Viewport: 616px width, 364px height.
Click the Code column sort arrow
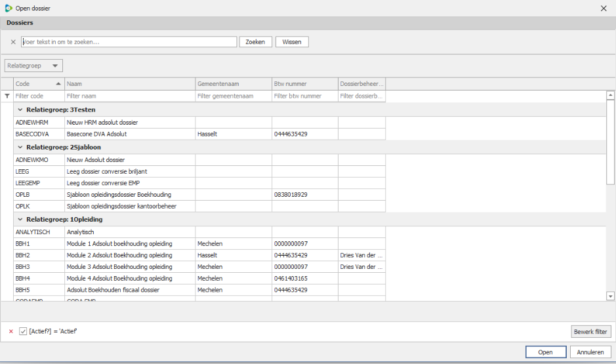point(58,84)
